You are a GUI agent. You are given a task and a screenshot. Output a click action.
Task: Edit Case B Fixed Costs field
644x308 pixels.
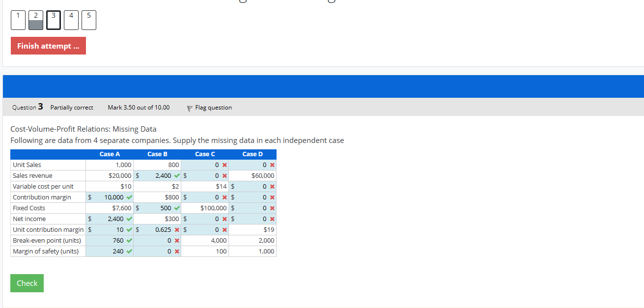coord(156,208)
